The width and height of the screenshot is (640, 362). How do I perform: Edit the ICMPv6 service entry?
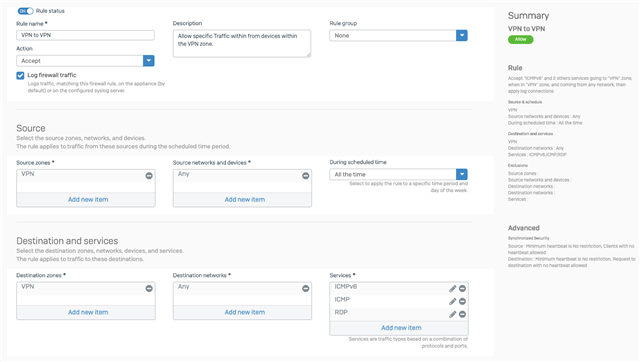click(x=452, y=289)
